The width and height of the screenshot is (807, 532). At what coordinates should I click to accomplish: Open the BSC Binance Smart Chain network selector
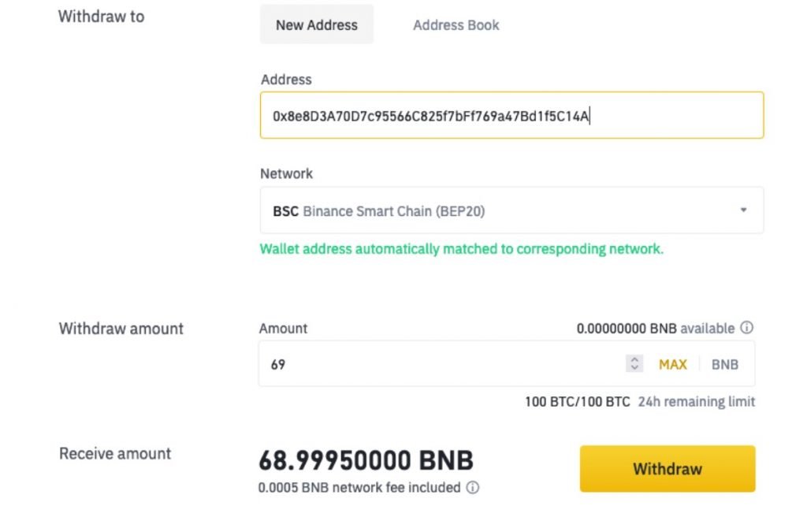511,210
